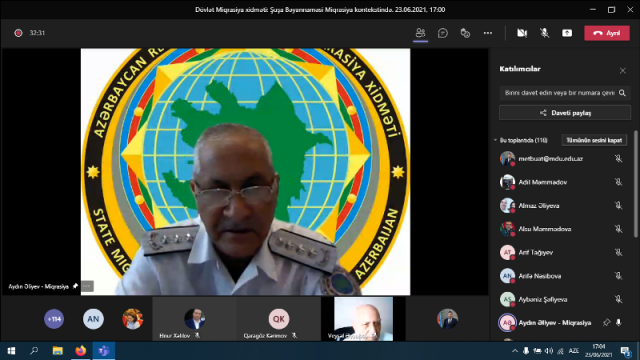The width and height of the screenshot is (640, 360).
Task: Click the Daveti paylaş button
Action: pos(565,113)
